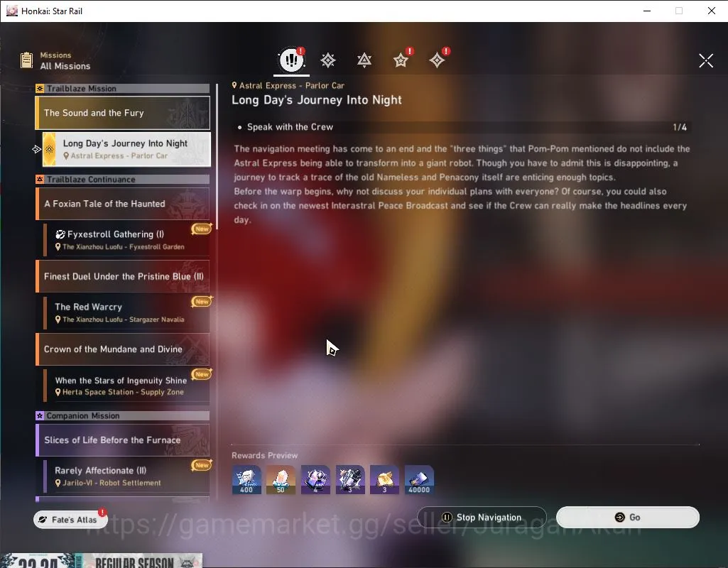Select the All Missions tab icon
The height and width of the screenshot is (568, 728).
(292, 60)
